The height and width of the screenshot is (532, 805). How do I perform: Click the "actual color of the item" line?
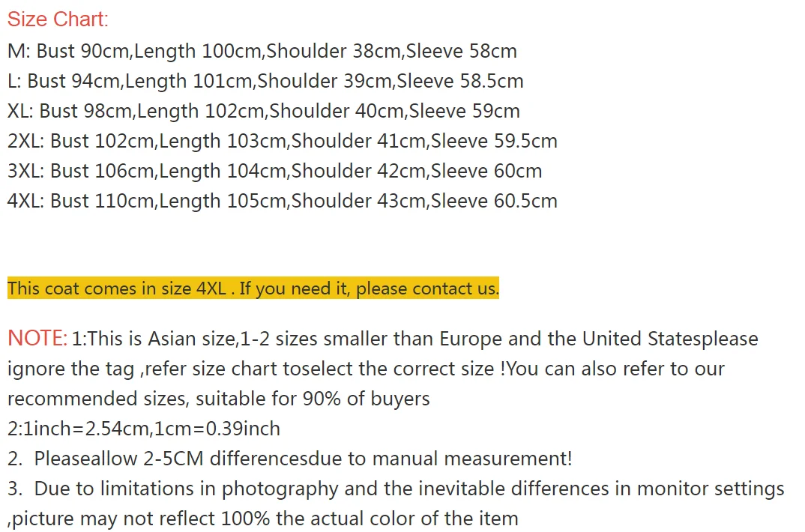pos(262,519)
